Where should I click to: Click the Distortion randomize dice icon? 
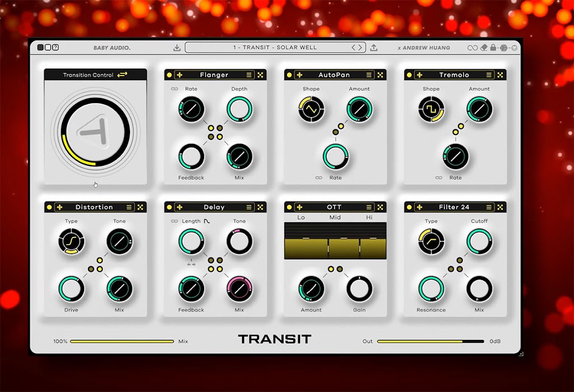140,207
